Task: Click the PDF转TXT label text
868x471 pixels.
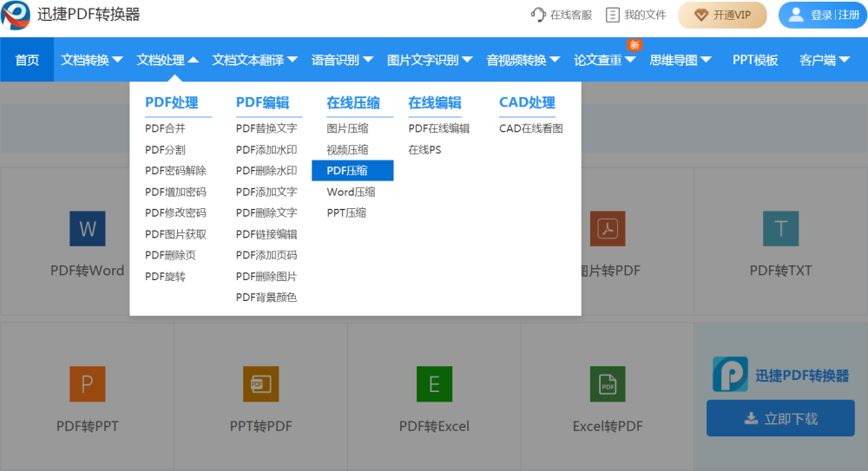Action: click(x=780, y=271)
